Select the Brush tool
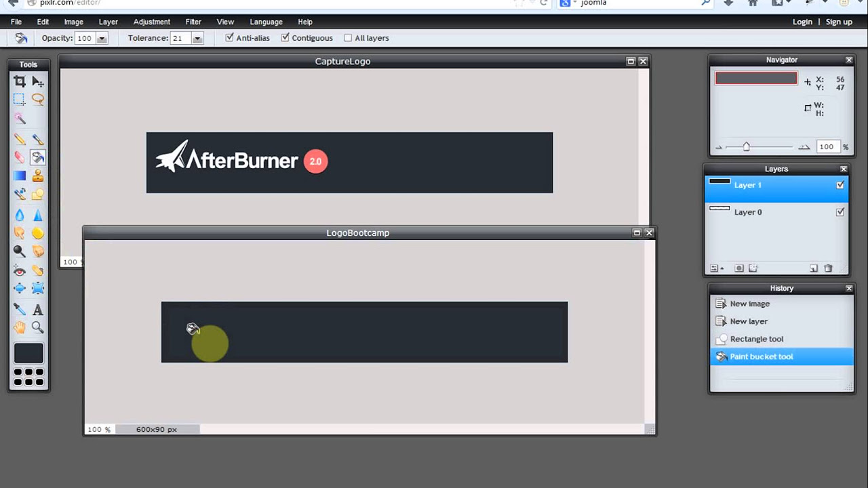 [x=38, y=139]
